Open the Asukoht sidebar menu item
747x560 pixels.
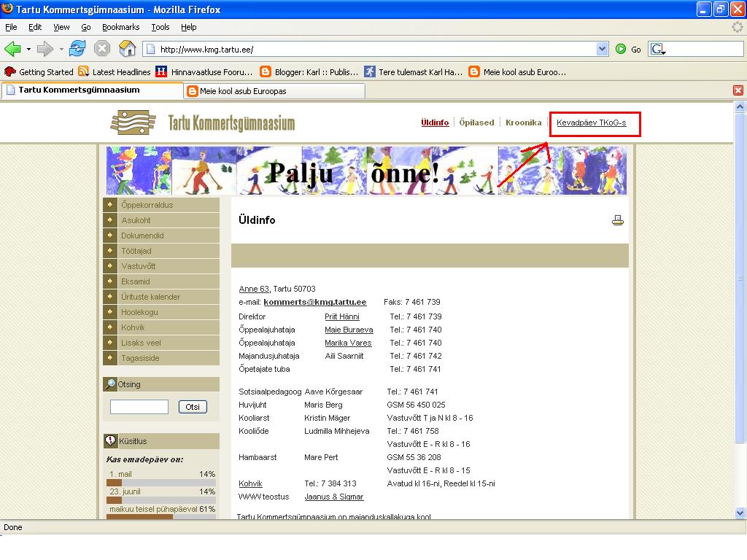point(161,220)
